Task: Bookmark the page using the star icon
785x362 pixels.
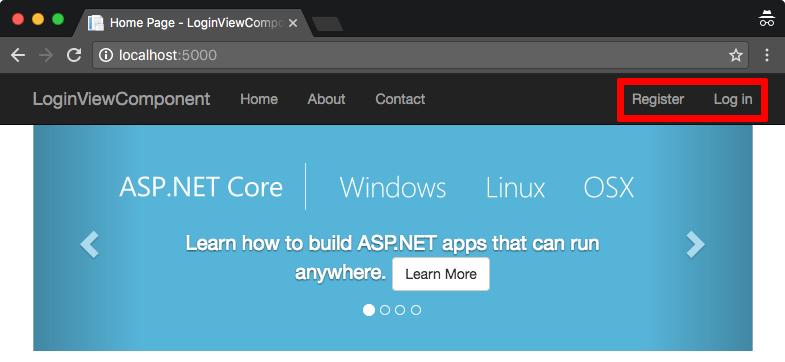Action: point(735,55)
